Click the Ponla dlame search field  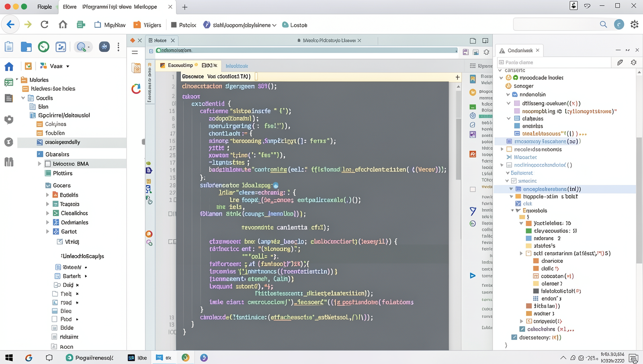[x=554, y=62]
